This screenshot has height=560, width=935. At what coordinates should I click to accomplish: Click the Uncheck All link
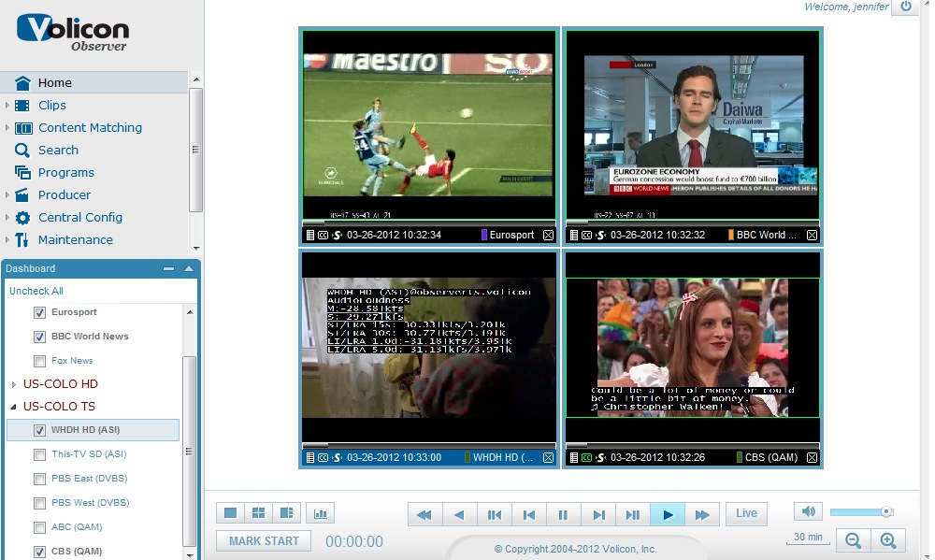coord(36,291)
